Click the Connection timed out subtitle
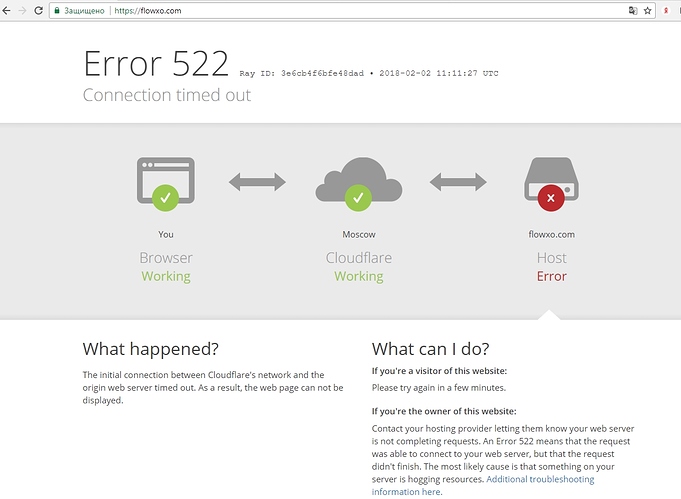This screenshot has height=499, width=681. point(167,95)
